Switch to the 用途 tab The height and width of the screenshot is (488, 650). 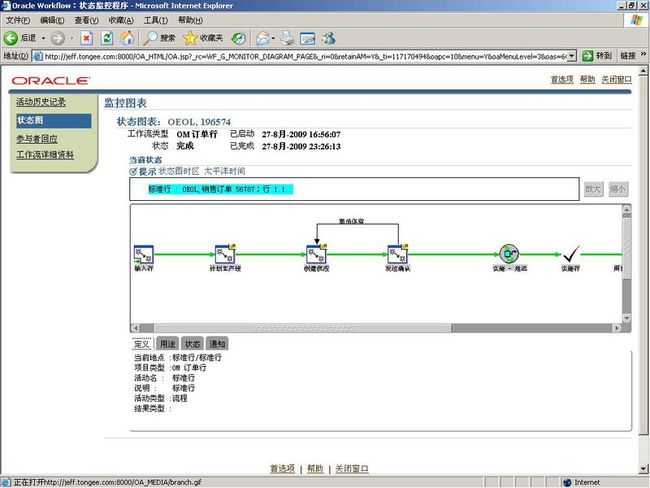[x=167, y=344]
